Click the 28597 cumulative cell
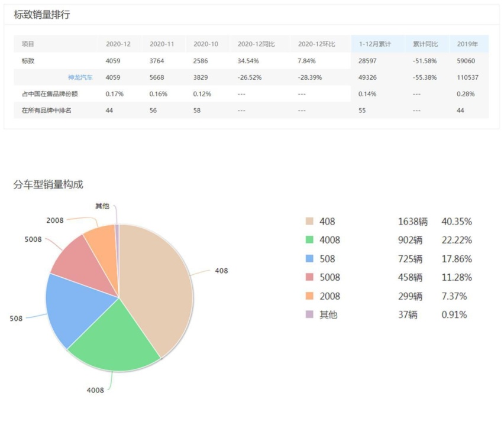Image resolution: width=504 pixels, height=422 pixels. [x=368, y=61]
